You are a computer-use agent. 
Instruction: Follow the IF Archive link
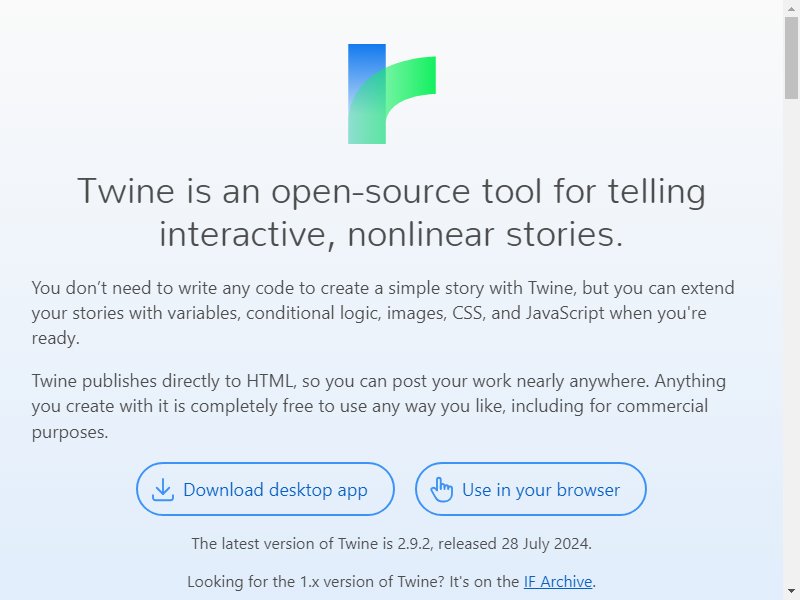point(558,582)
